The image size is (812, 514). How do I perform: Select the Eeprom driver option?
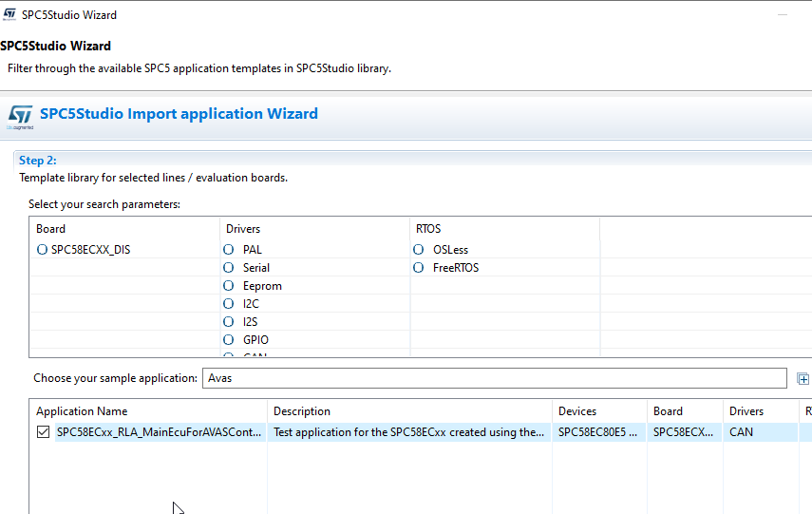[x=228, y=286]
